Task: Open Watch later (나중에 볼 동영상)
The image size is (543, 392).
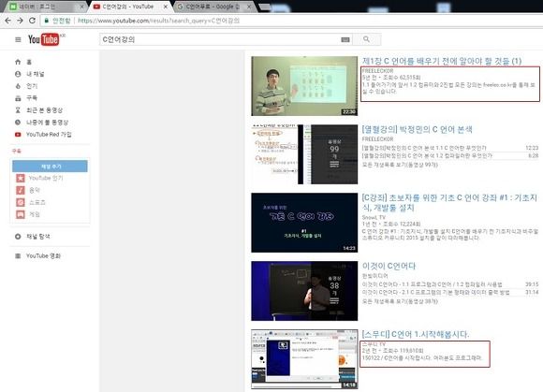Action: click(x=41, y=123)
